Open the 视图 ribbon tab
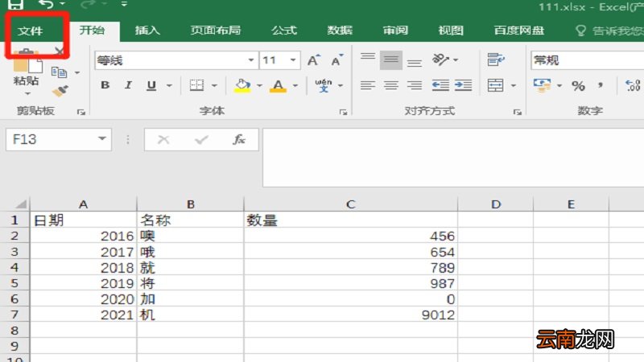 coord(451,31)
